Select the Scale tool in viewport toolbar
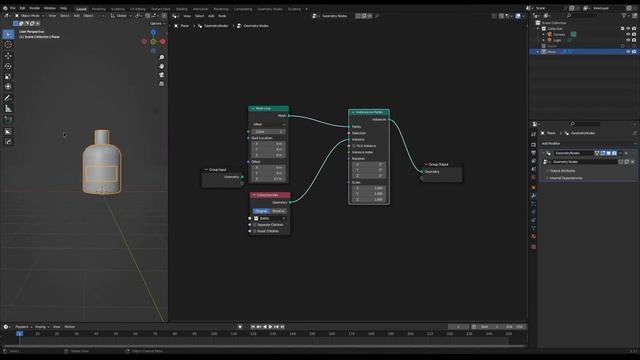The width and height of the screenshot is (640, 360). (8, 76)
